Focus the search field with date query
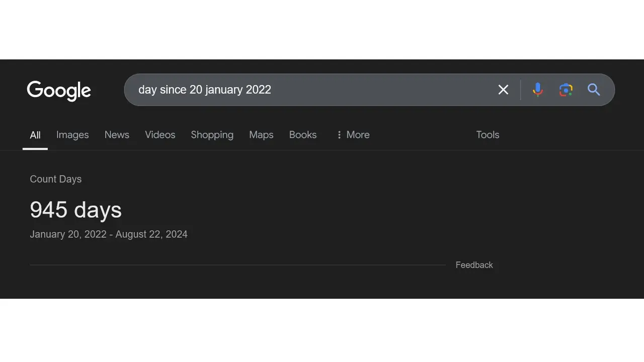This screenshot has width=644, height=362. tap(312, 89)
